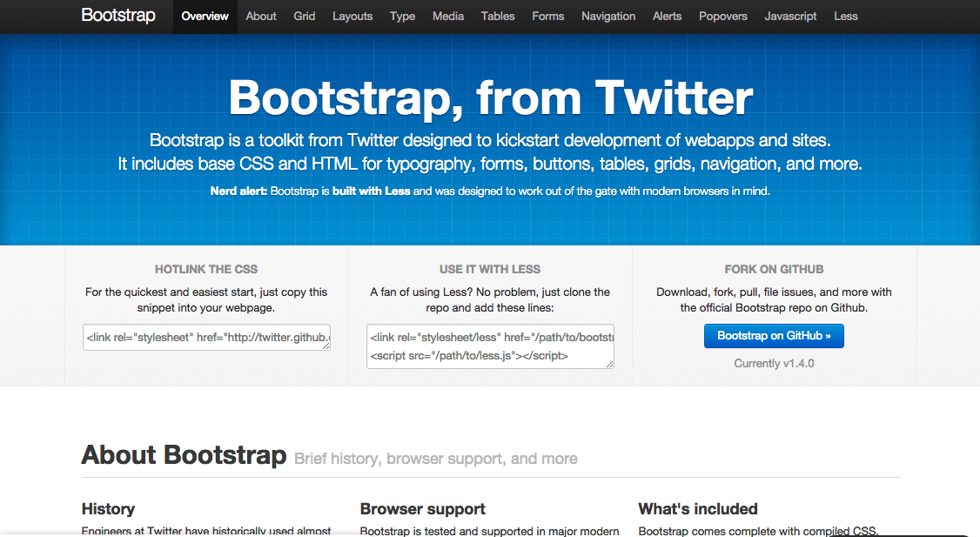Click the 'Nerd alert:' text
This screenshot has height=537, width=980.
click(x=238, y=191)
